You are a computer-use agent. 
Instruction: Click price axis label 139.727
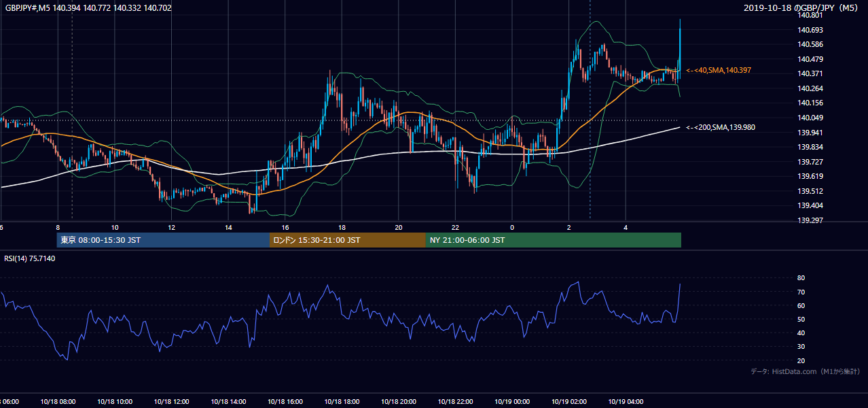[811, 162]
